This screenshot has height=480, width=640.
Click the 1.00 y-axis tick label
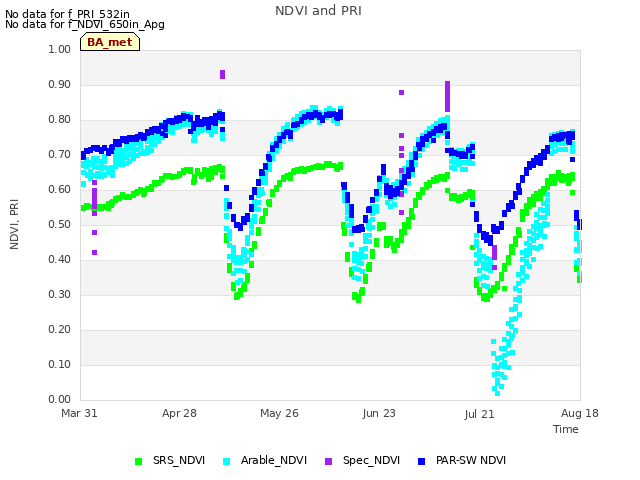60,49
